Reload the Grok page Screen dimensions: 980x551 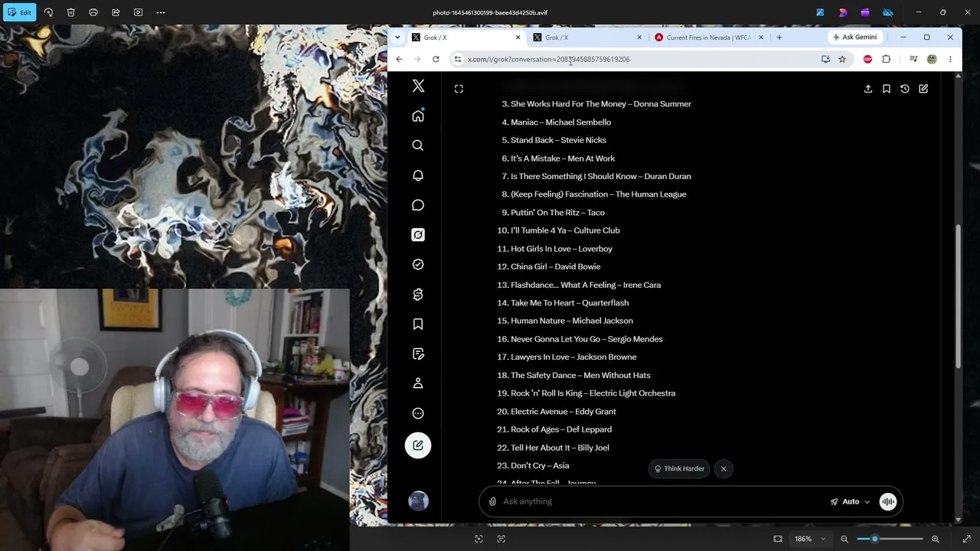pos(436,59)
